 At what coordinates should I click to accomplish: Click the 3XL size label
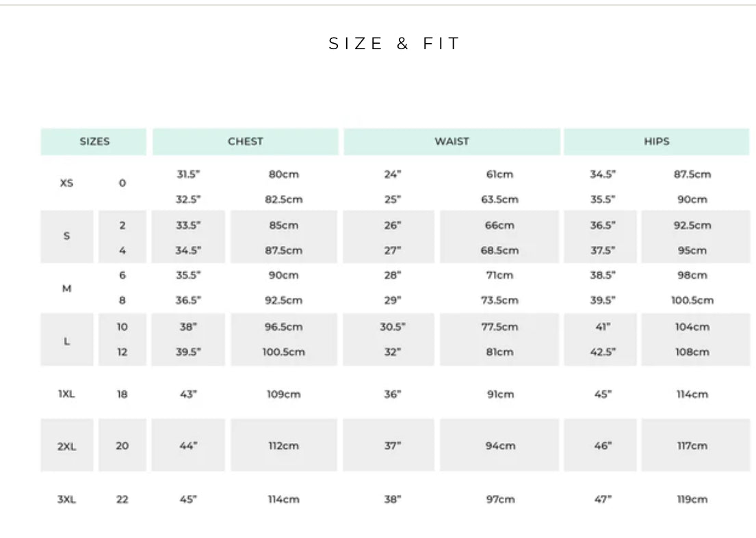(x=66, y=500)
